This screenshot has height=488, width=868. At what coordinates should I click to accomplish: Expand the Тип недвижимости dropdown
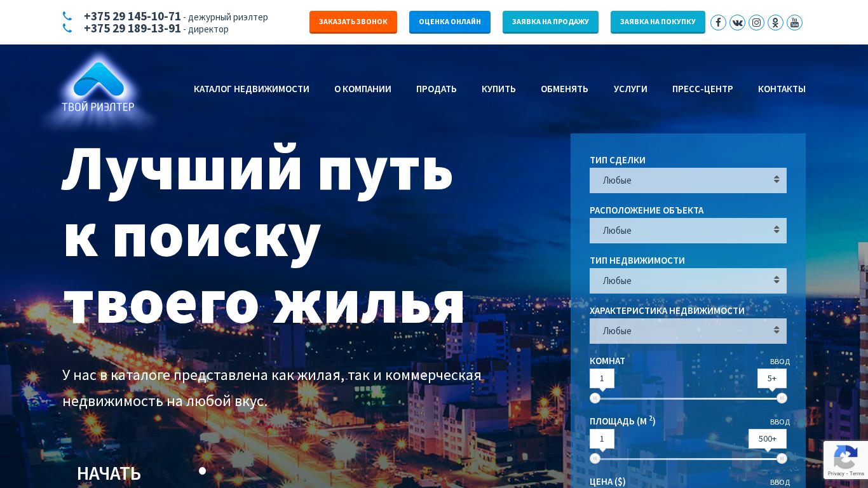click(688, 281)
